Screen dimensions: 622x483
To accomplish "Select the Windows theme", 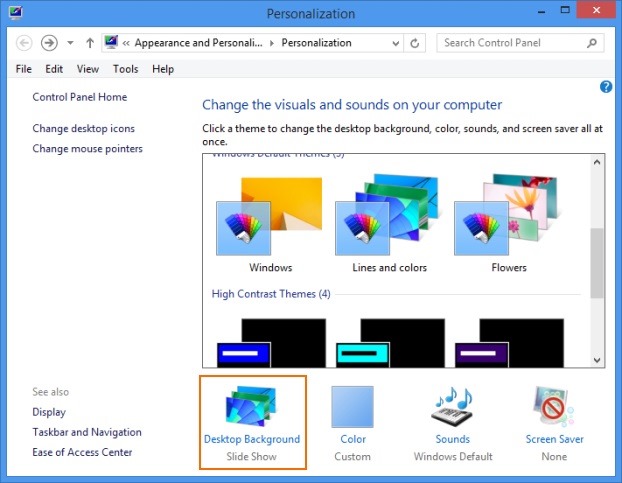I will tap(269, 225).
